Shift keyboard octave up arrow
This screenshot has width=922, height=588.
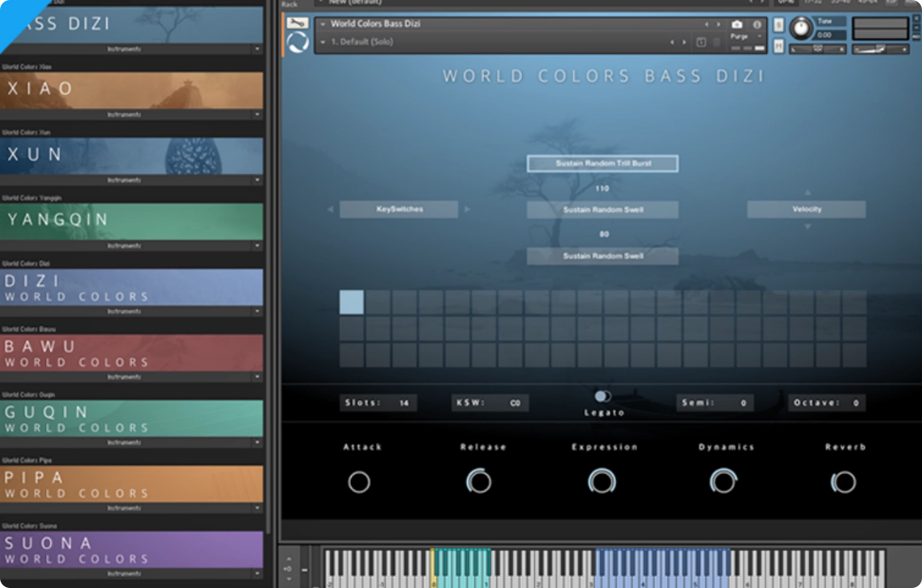288,559
